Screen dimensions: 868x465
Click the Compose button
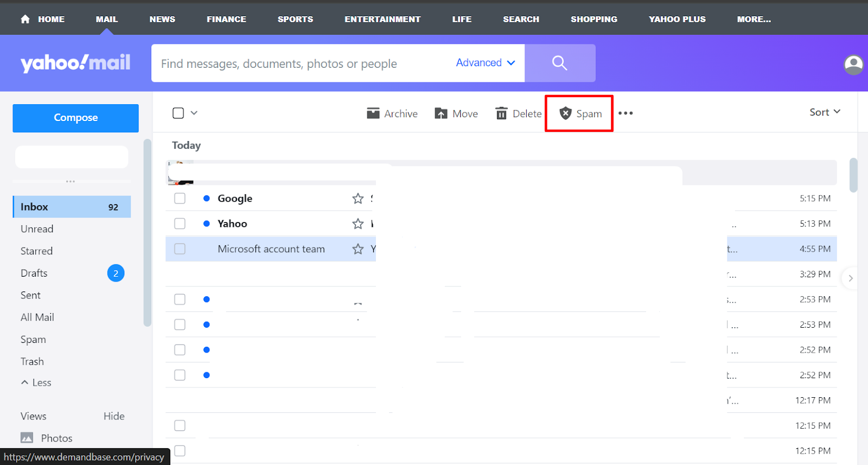[75, 118]
